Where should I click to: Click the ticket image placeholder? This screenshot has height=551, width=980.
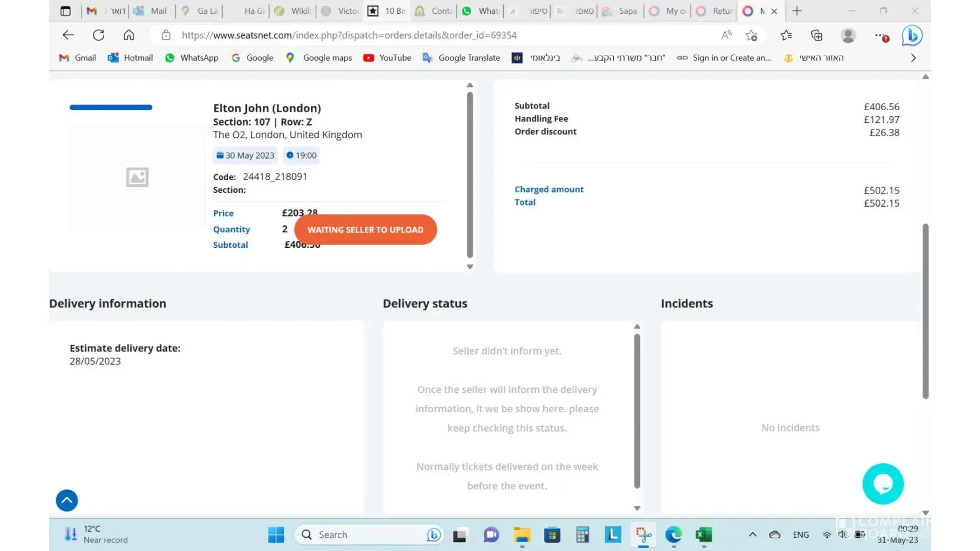coord(137,177)
